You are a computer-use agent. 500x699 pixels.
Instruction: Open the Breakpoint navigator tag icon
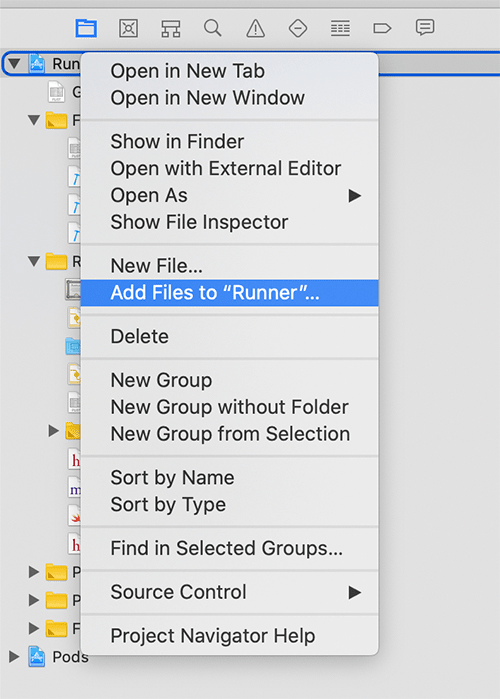[382, 29]
